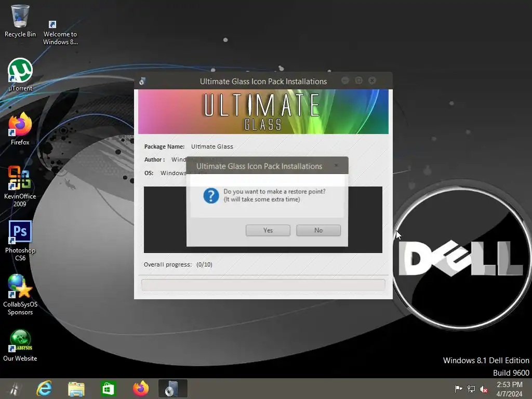Launch Firefox from the taskbar
The width and height of the screenshot is (532, 399).
click(x=140, y=389)
